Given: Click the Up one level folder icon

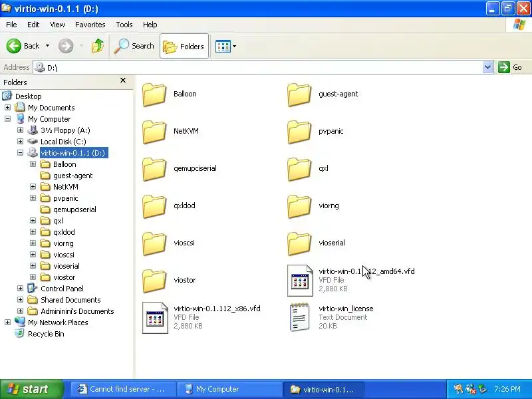Looking at the screenshot, I should tap(98, 46).
